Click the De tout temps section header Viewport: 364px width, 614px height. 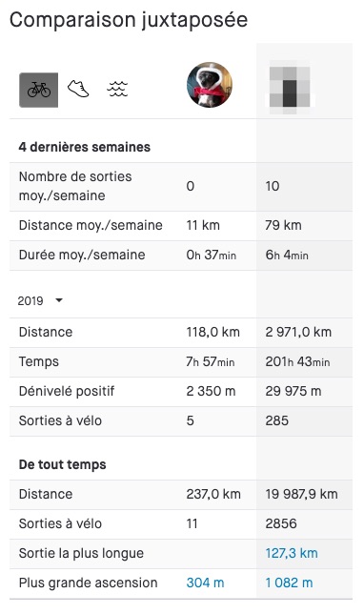[63, 464]
